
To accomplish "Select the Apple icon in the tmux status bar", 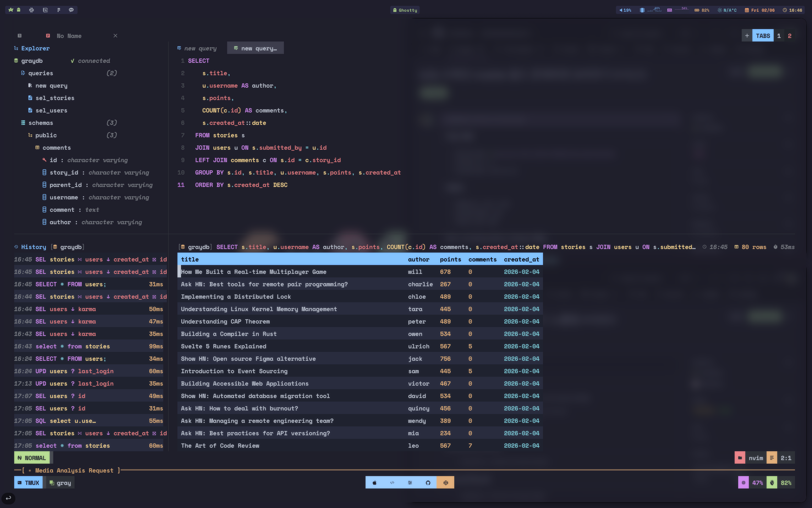I will point(374,482).
